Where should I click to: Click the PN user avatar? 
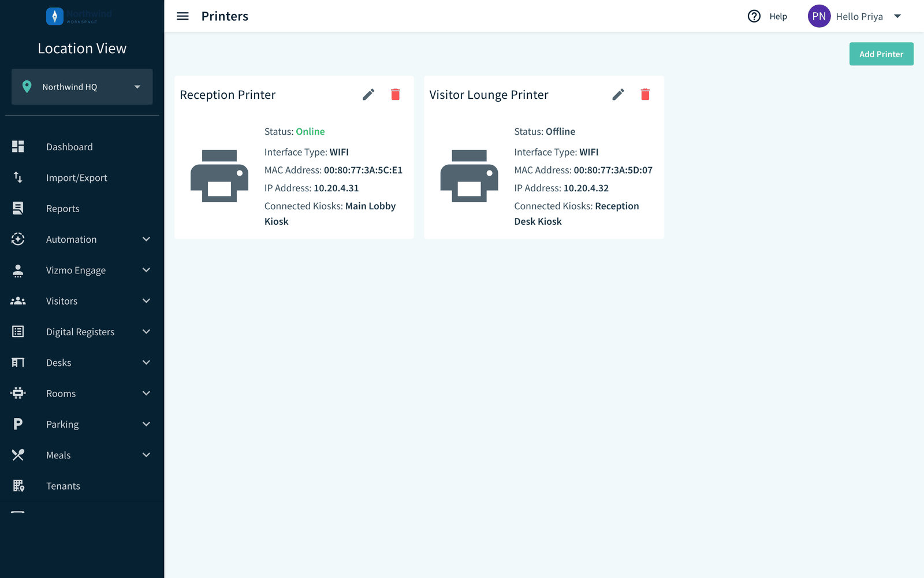819,16
